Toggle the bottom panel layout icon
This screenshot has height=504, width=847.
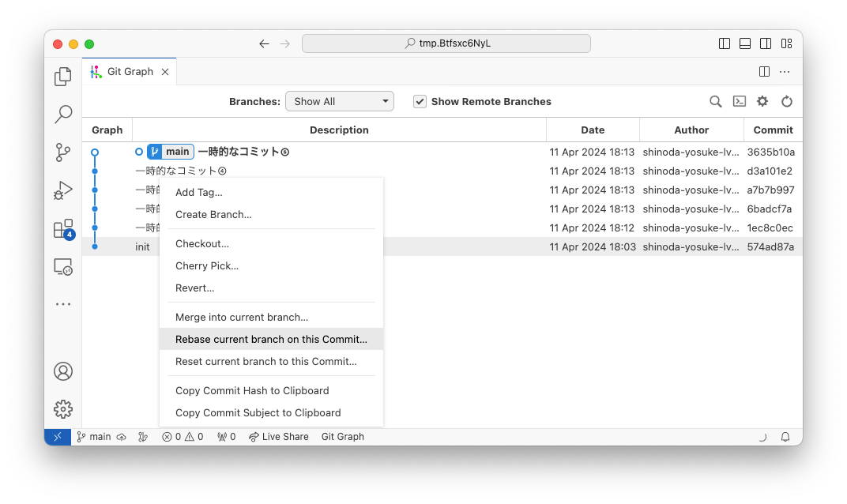pos(745,43)
